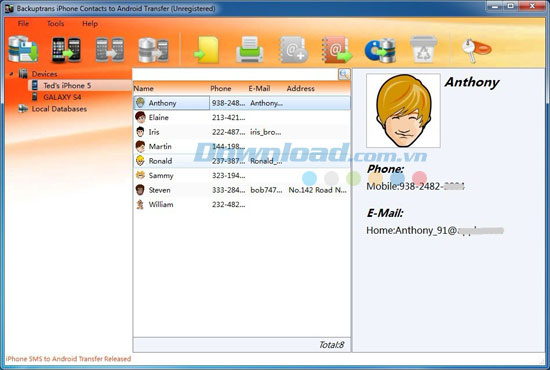Click Steven's avatar icon in list

[x=140, y=190]
